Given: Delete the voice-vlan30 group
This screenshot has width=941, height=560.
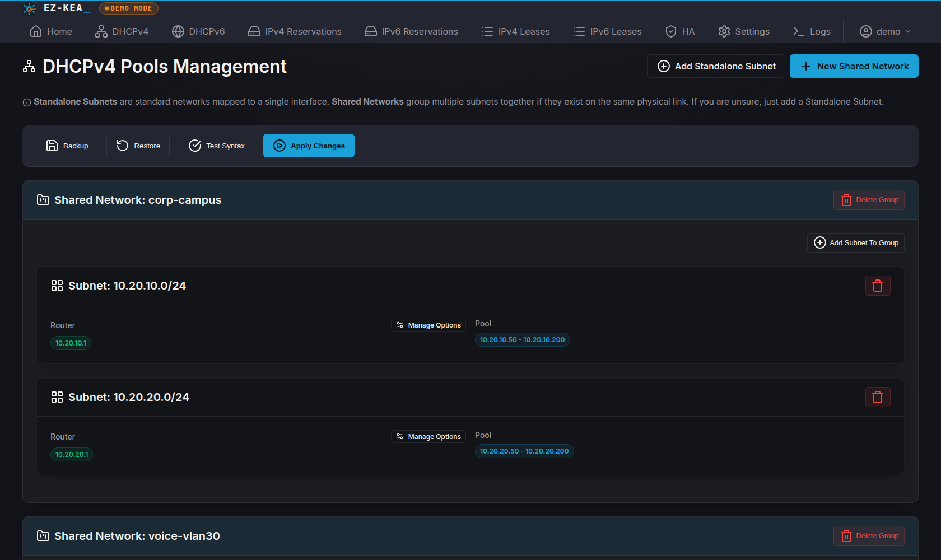Looking at the screenshot, I should [869, 536].
